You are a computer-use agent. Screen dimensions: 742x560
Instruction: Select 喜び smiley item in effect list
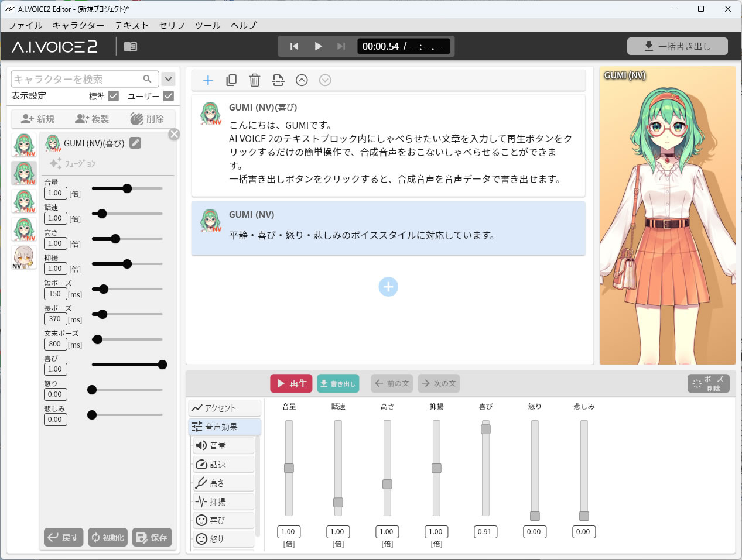click(x=224, y=520)
